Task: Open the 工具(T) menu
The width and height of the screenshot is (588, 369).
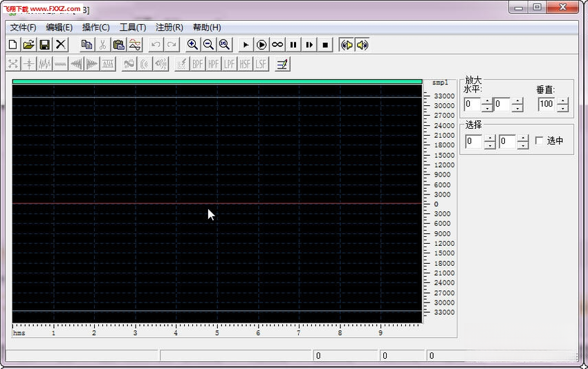Action: pos(132,28)
